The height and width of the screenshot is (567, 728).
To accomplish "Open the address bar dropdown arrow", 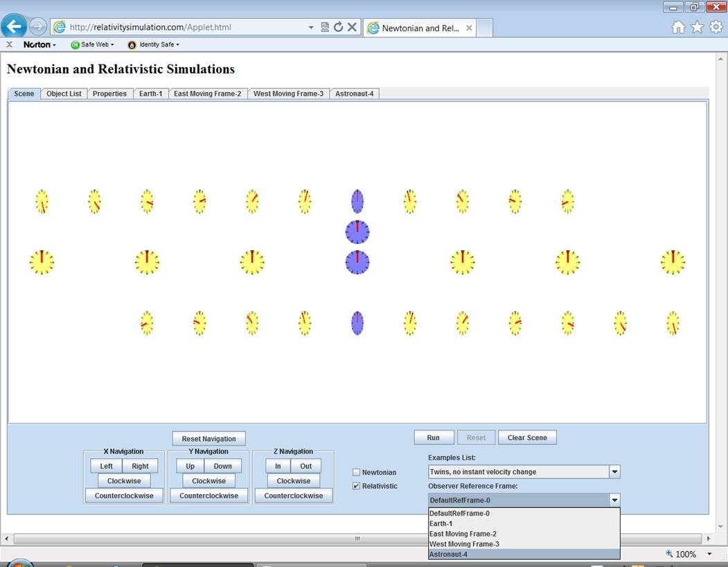I will (311, 28).
